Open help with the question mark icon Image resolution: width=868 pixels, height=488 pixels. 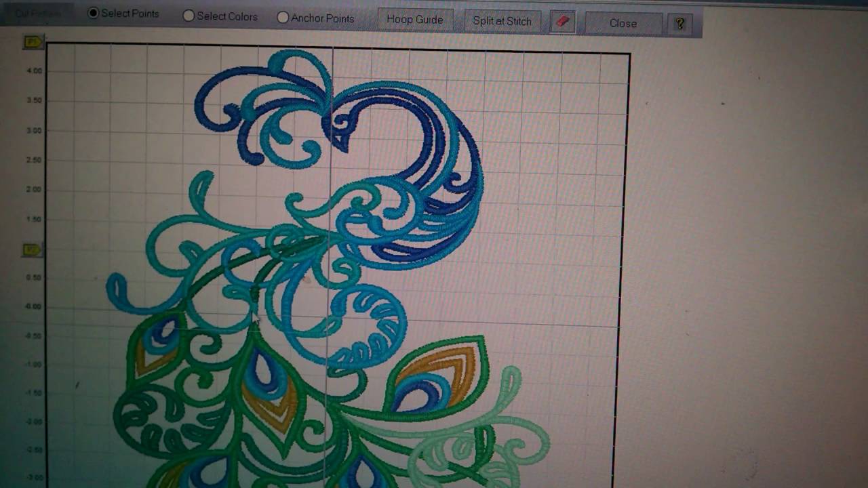[x=679, y=24]
